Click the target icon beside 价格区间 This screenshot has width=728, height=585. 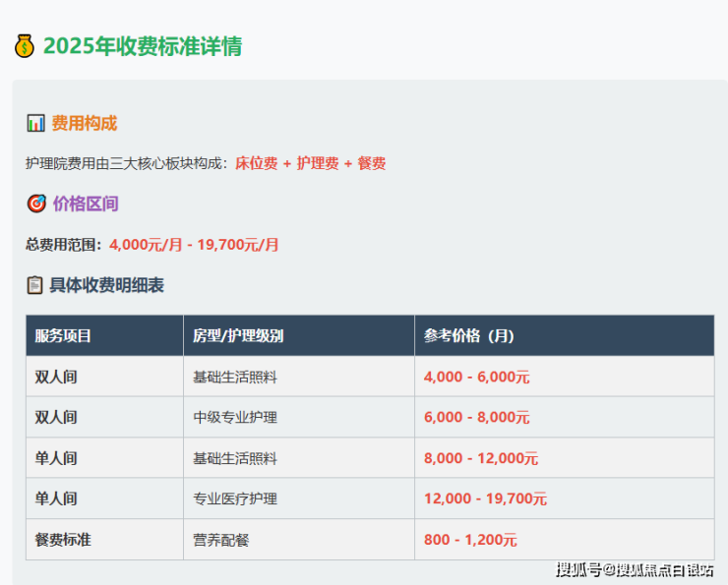[35, 204]
